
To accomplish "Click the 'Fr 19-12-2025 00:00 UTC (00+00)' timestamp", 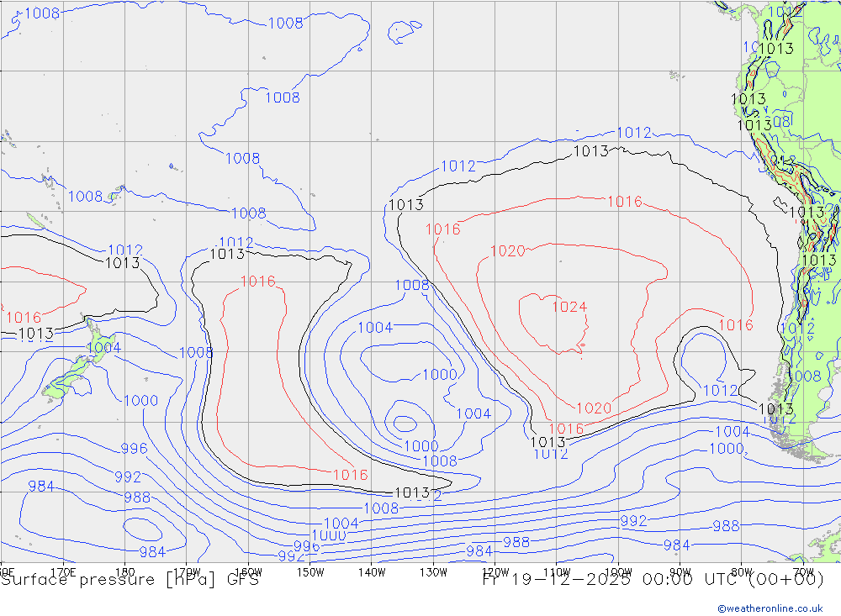I will click(x=653, y=580).
